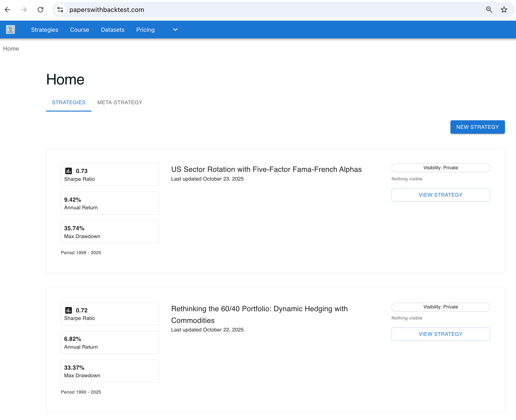Click bar chart icon beside 0.73 Sharpe
The image size is (516, 420).
(69, 171)
